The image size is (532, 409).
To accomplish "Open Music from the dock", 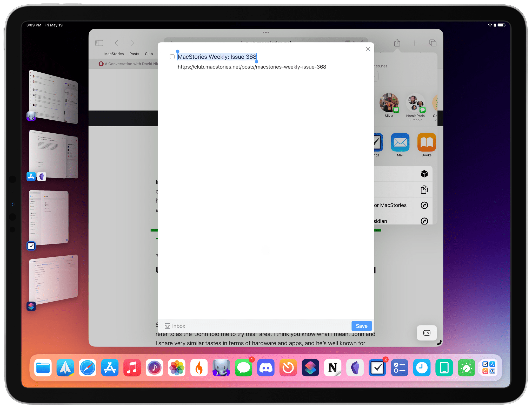I will tap(132, 368).
